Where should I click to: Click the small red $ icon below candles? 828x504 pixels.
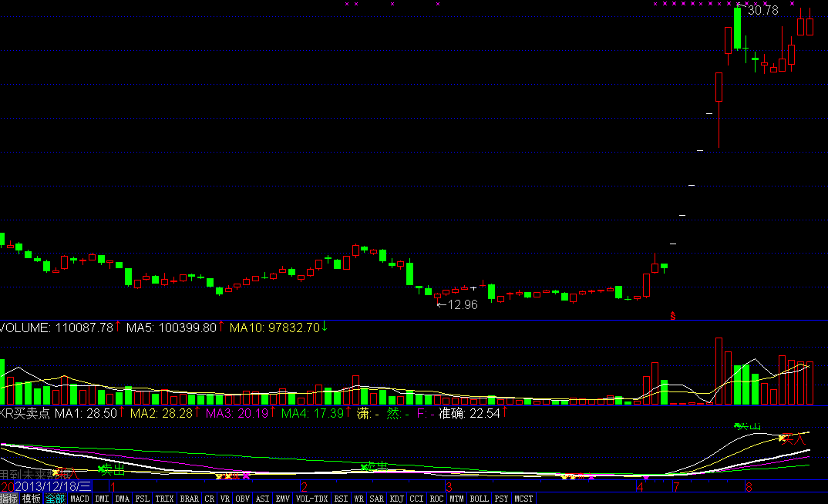tap(673, 315)
